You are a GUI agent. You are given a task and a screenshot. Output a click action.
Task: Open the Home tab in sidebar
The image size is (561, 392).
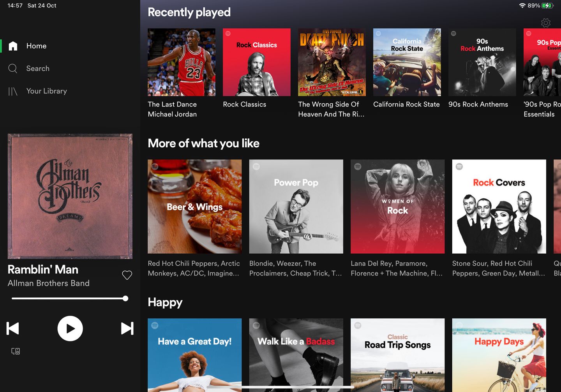point(36,46)
